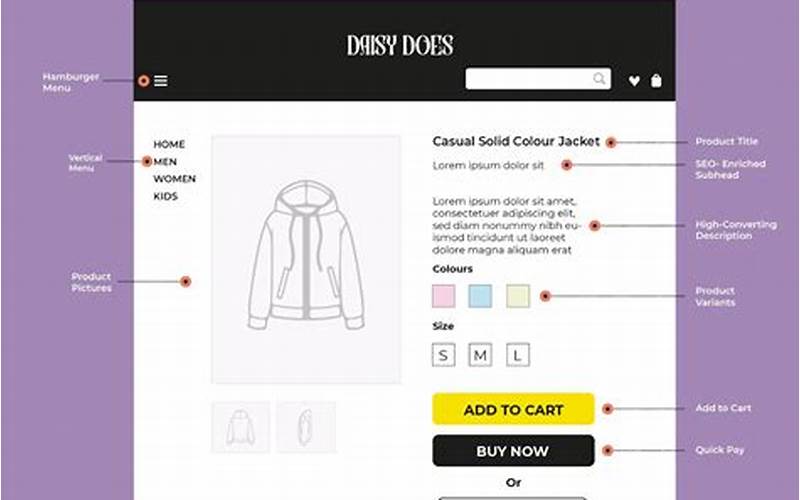Choose the pale yellow colour swatch
Viewport: 800px width, 500px height.
coord(518,296)
